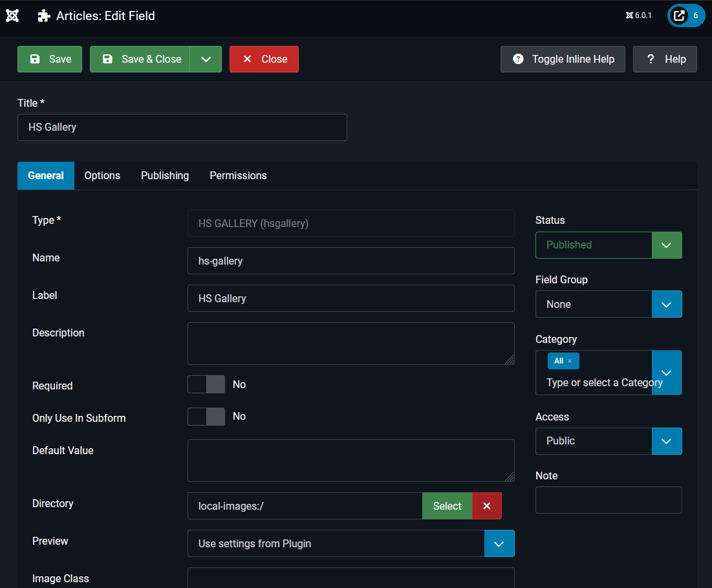The width and height of the screenshot is (712, 588).
Task: Open the Publishing tab
Action: pos(165,176)
